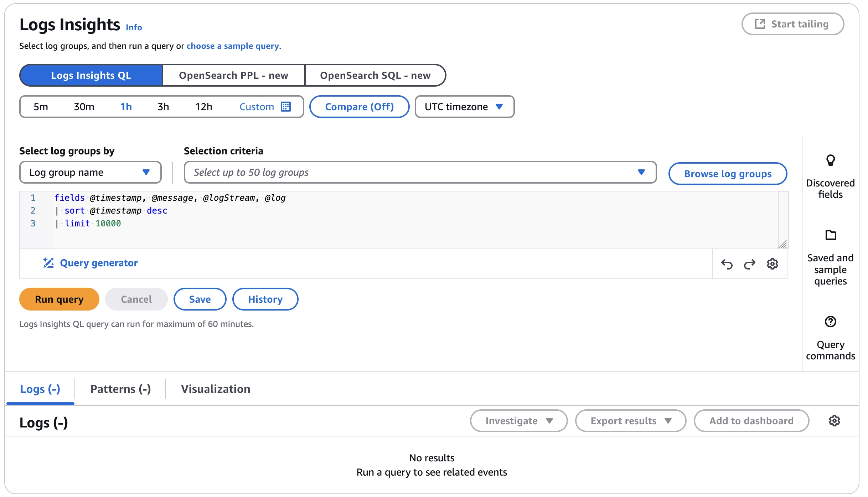Open Logs results settings gear
The height and width of the screenshot is (497, 868).
coord(834,421)
